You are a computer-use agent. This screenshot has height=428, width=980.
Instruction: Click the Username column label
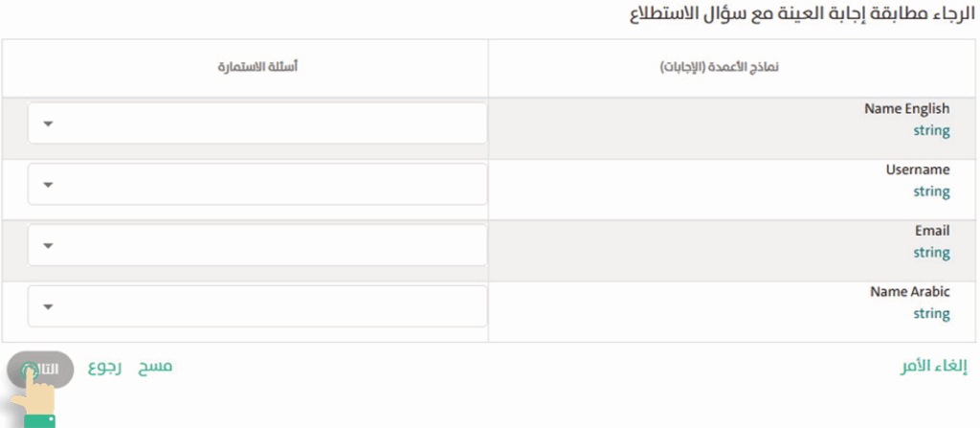tap(917, 169)
